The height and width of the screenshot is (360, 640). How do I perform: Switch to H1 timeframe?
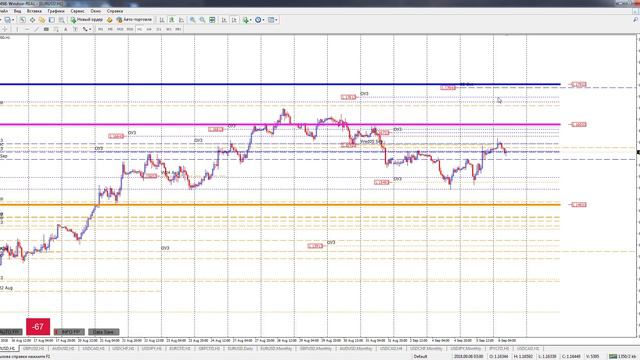tap(140, 29)
